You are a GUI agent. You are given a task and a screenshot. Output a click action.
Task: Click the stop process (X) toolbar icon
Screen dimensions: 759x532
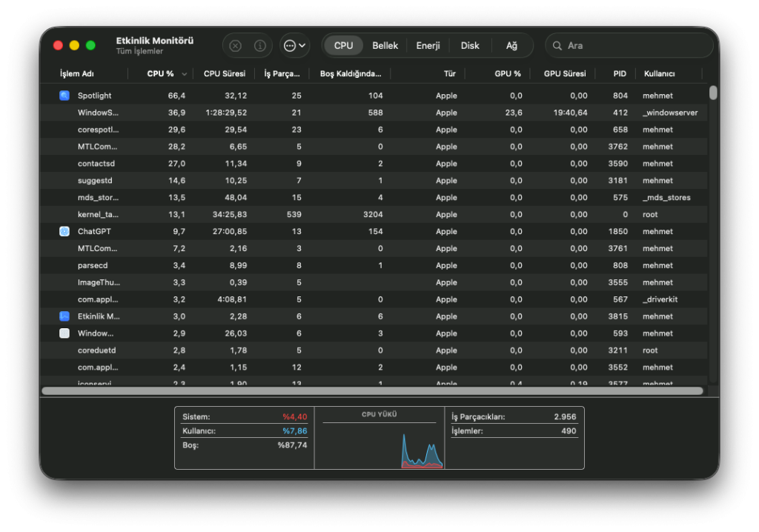click(x=236, y=46)
